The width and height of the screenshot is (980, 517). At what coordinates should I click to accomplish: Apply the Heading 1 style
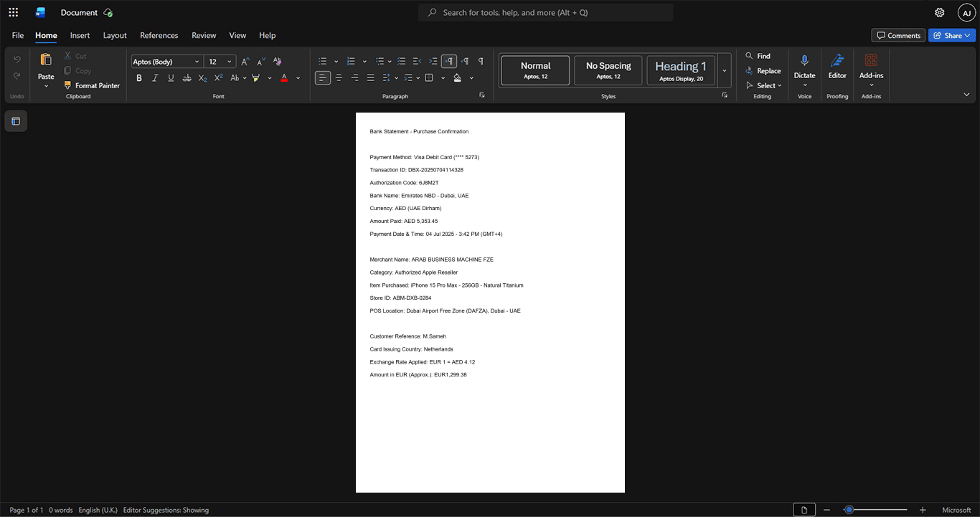point(681,71)
